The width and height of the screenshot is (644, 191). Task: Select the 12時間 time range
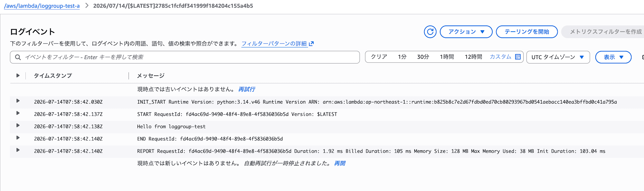click(x=473, y=57)
